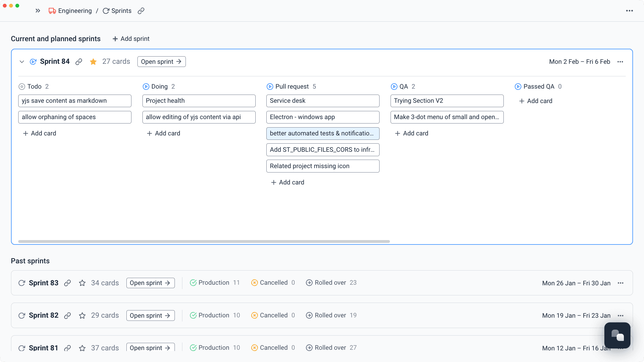This screenshot has width=644, height=362.
Task: Expand sidebar with double chevron icon
Action: (38, 11)
